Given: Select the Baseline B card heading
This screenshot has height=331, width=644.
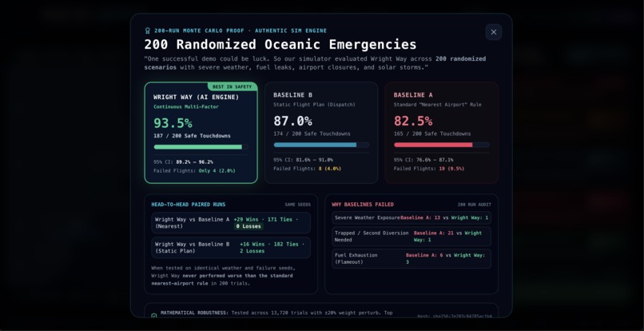Looking at the screenshot, I should pyautogui.click(x=293, y=95).
